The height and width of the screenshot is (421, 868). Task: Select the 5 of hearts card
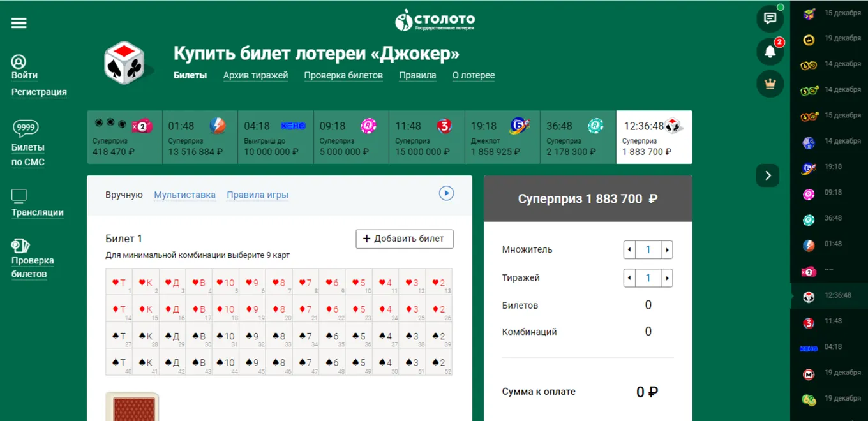(x=359, y=282)
